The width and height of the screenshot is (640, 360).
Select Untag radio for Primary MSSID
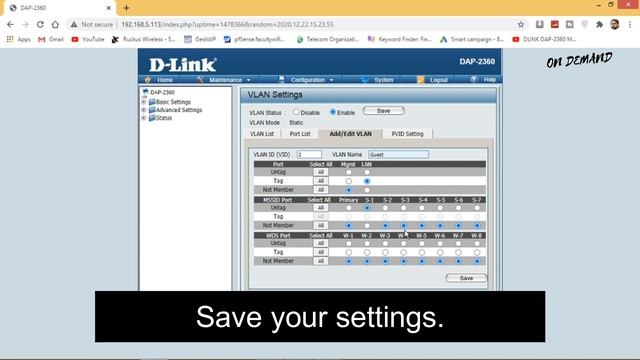click(x=349, y=208)
